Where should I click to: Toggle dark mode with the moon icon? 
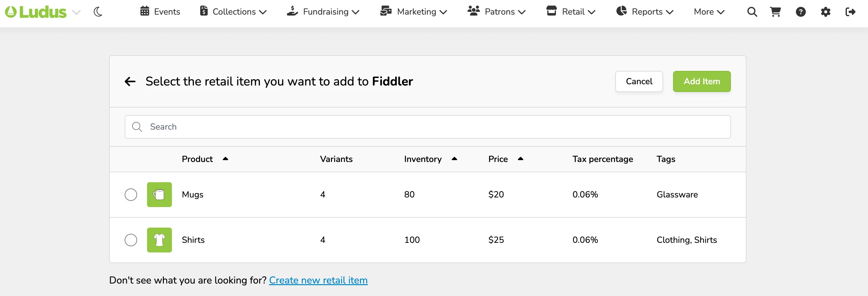click(x=98, y=12)
